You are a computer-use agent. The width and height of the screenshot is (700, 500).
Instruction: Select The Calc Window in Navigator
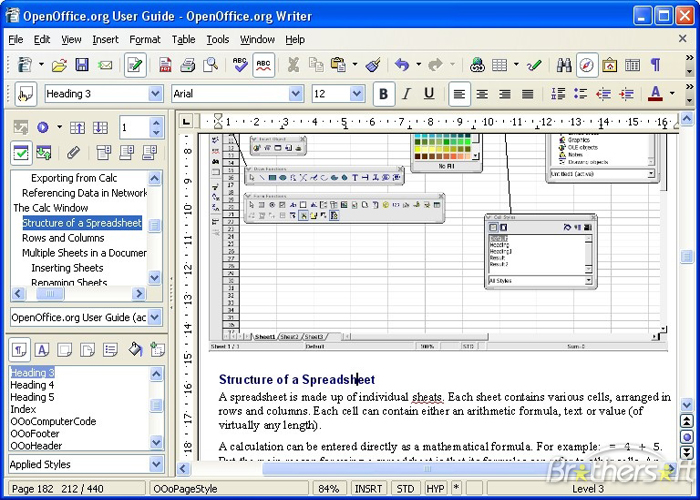[50, 208]
